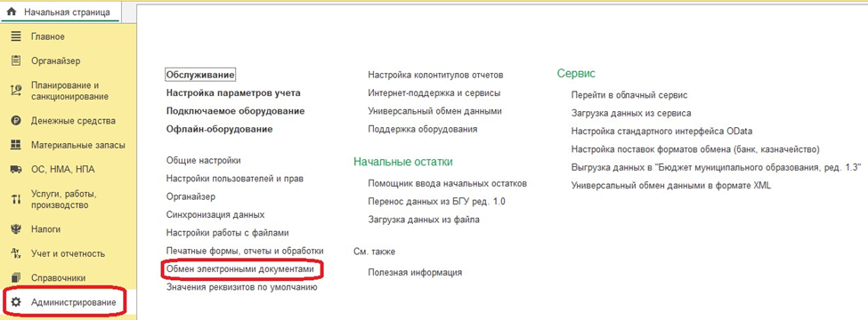Screen dimensions: 868x320
Task: Click the Денежные средства ruble coin icon
Action: 15,121
